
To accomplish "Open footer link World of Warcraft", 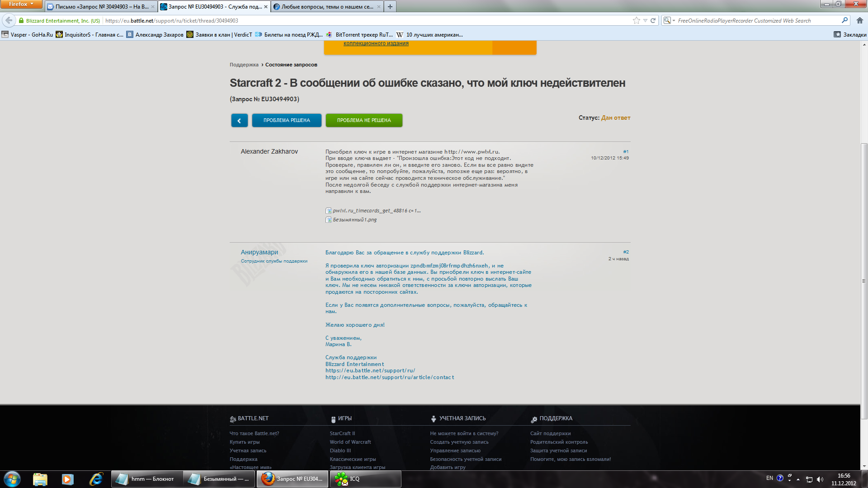I will tap(350, 442).
